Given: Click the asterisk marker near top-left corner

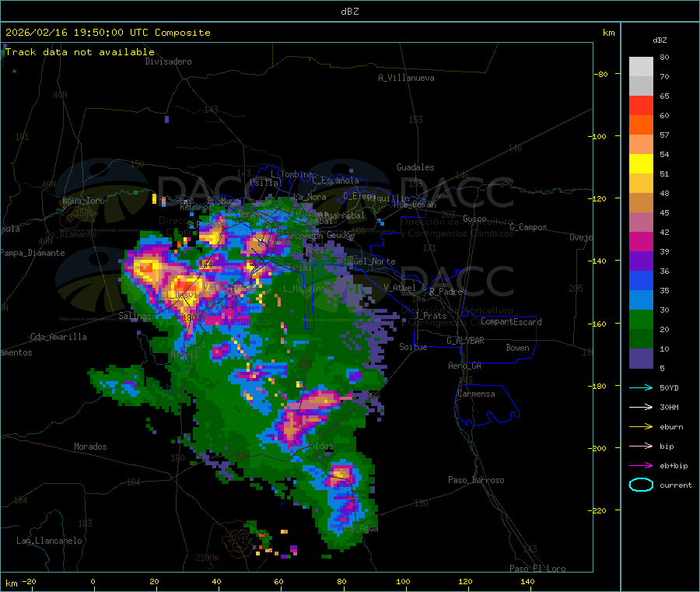Looking at the screenshot, I should coord(14,72).
